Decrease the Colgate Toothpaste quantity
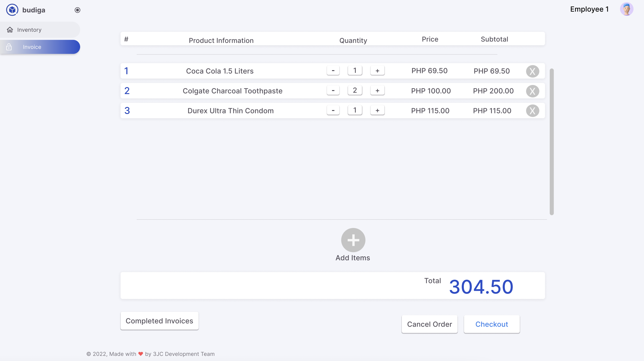The width and height of the screenshot is (644, 361). coord(333,90)
